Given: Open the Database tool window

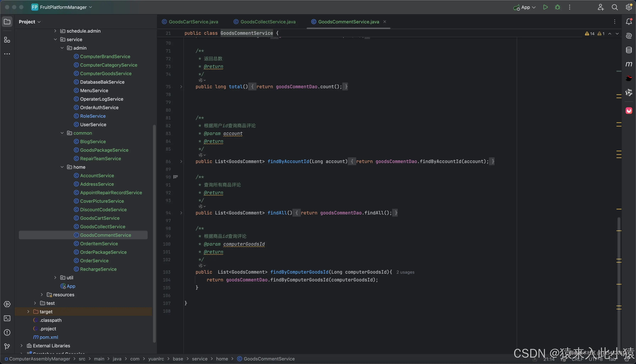Looking at the screenshot, I should (629, 50).
